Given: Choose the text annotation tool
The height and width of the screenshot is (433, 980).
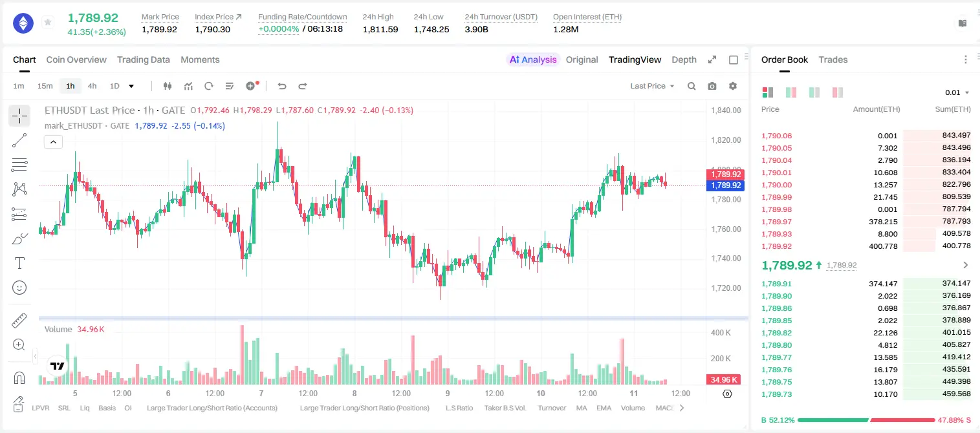Looking at the screenshot, I should click(x=19, y=263).
